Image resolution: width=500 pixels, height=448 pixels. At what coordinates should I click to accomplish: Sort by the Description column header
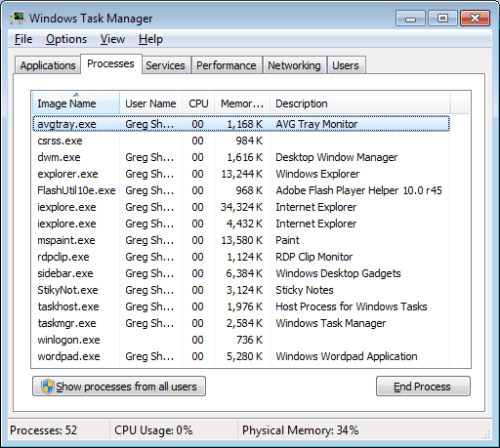(360, 103)
